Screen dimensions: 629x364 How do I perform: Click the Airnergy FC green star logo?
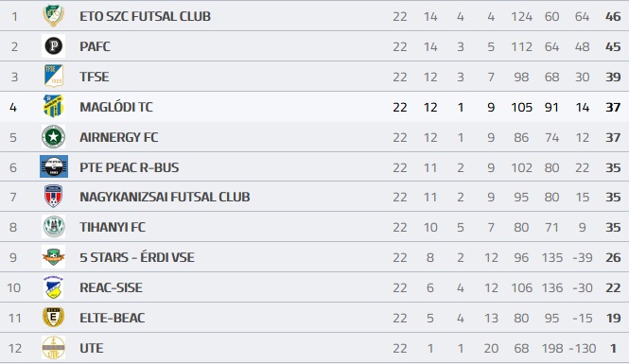(53, 137)
